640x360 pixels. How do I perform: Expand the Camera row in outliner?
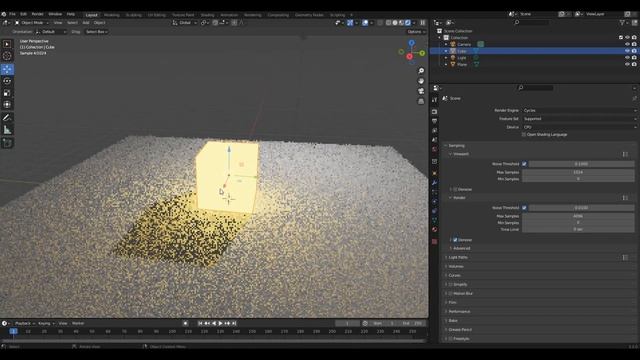(x=446, y=44)
